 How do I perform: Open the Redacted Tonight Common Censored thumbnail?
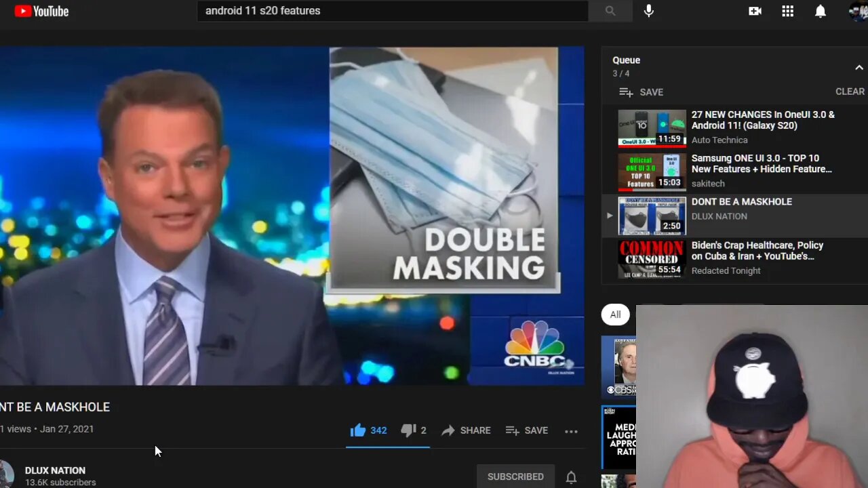click(x=652, y=259)
